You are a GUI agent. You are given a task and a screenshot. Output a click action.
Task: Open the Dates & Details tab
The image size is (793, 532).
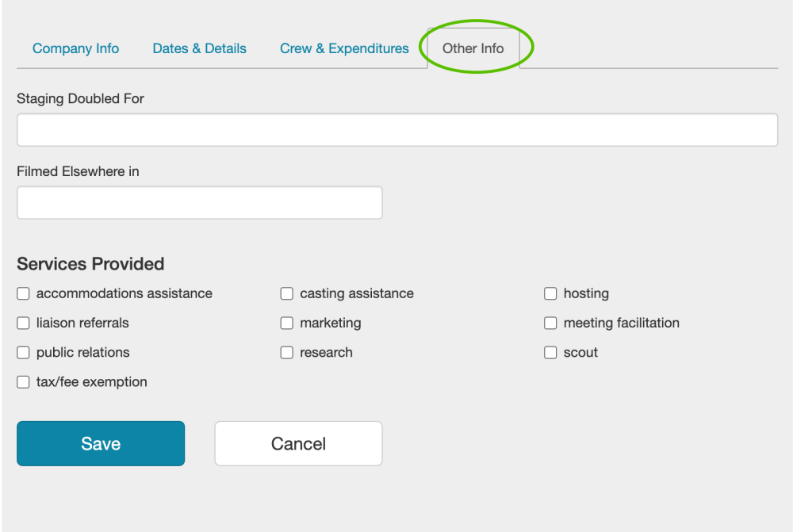click(x=199, y=48)
